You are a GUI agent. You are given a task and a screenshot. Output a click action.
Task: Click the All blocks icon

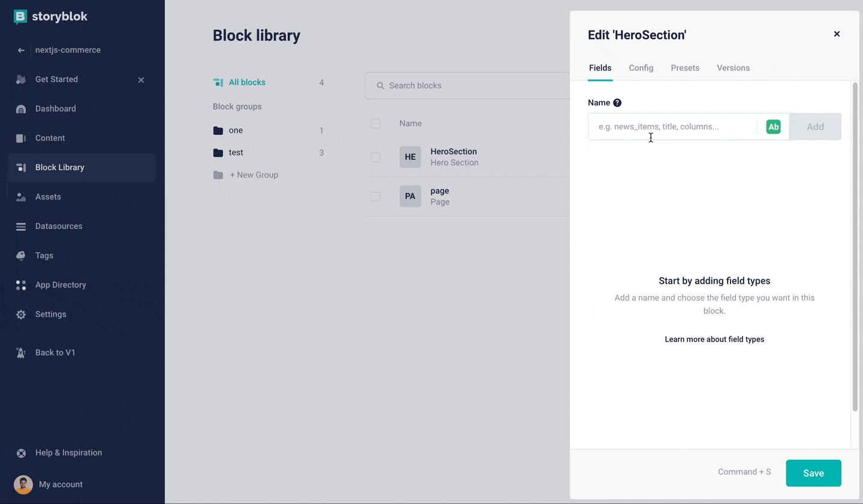click(218, 83)
